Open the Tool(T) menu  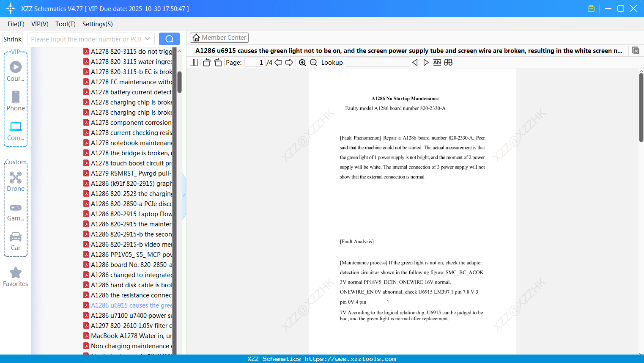pyautogui.click(x=66, y=24)
